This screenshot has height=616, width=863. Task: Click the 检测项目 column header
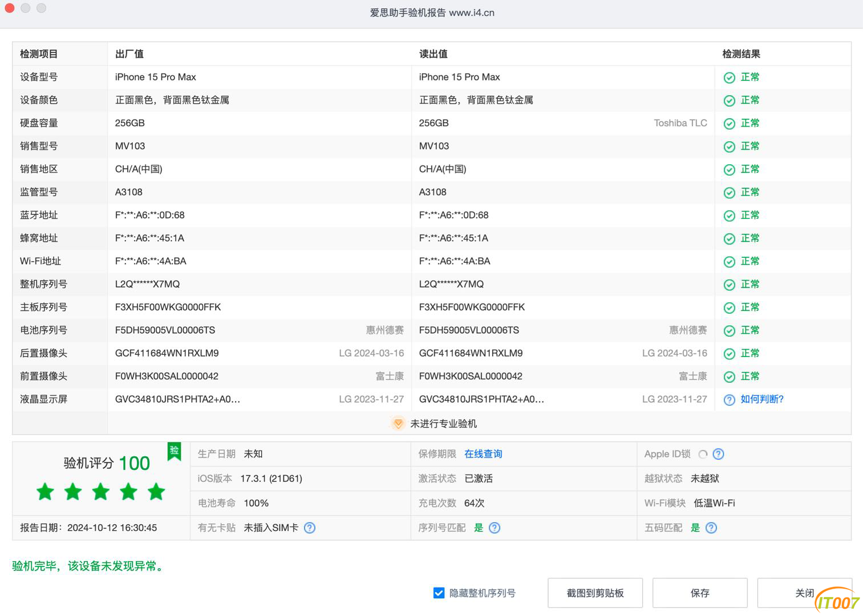click(39, 54)
